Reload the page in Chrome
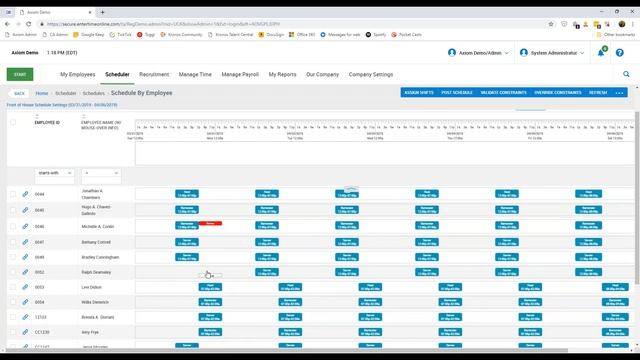The height and width of the screenshot is (360, 640). pos(29,24)
